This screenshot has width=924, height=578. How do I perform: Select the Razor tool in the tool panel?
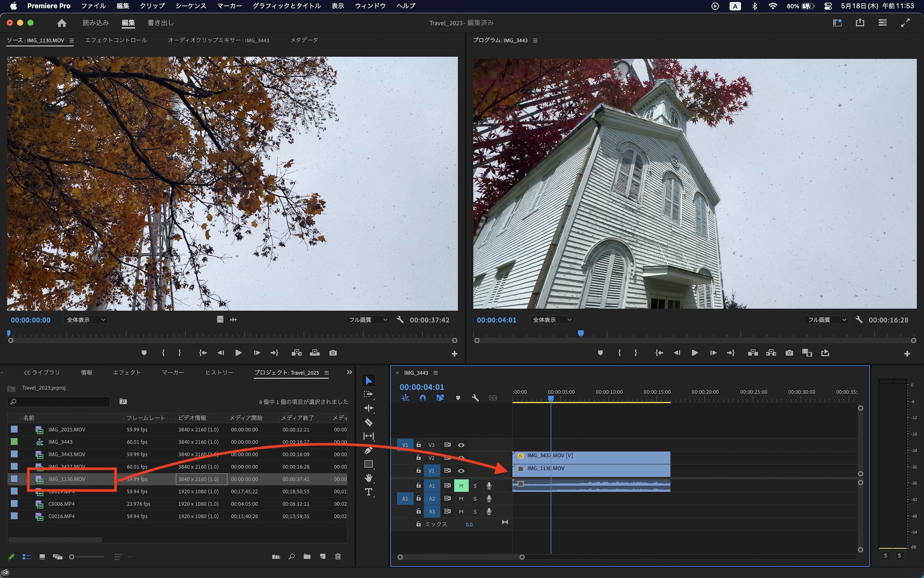coord(368,422)
